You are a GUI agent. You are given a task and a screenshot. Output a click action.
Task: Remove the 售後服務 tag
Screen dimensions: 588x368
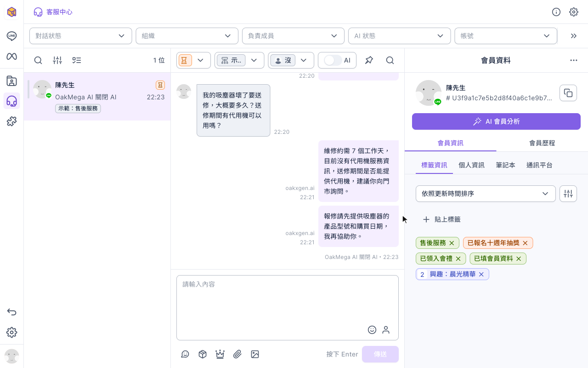(452, 243)
